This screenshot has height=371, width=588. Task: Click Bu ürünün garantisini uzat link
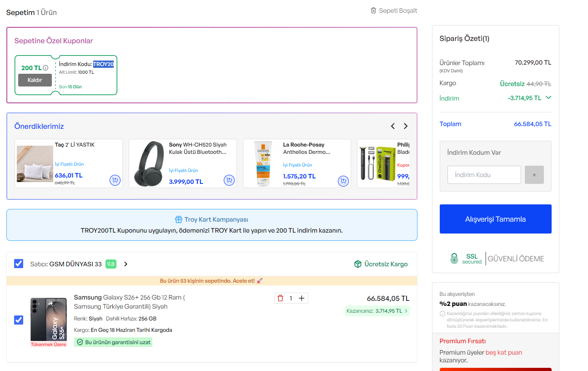(x=113, y=342)
